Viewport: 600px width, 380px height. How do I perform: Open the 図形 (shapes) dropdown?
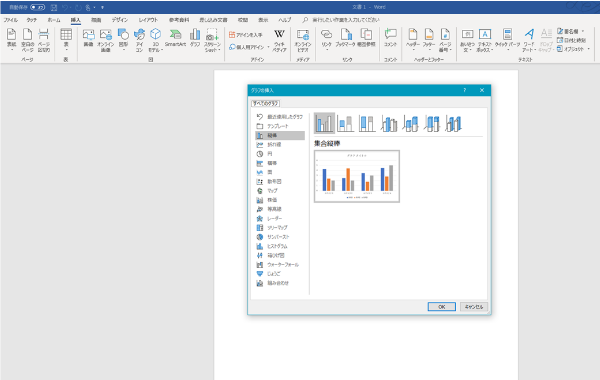(123, 40)
